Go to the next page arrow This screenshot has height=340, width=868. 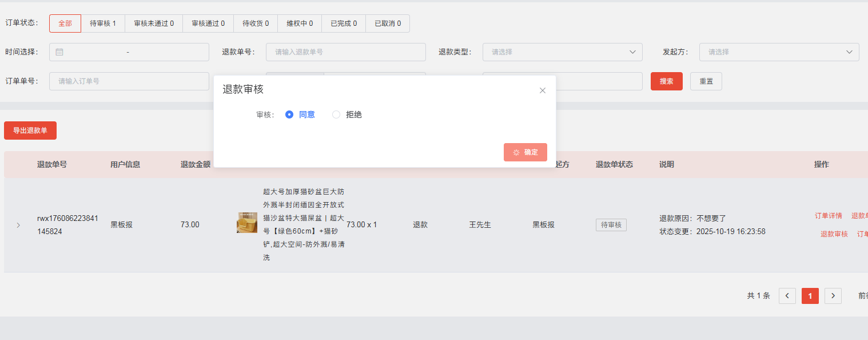pyautogui.click(x=833, y=296)
